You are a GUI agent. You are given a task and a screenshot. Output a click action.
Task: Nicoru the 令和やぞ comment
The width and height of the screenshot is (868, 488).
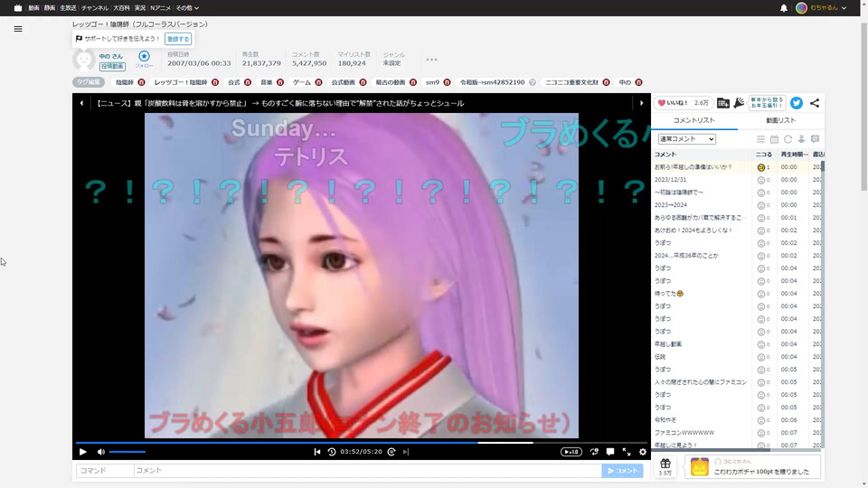click(760, 420)
